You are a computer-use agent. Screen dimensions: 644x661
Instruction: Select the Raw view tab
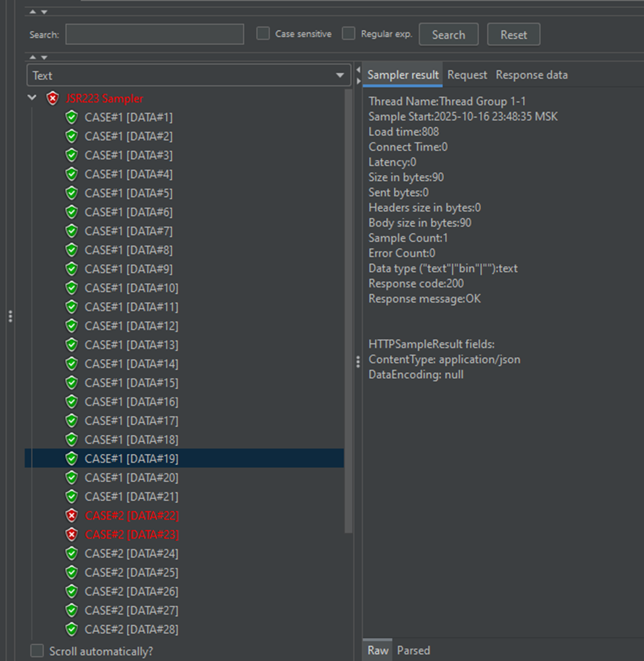(378, 650)
